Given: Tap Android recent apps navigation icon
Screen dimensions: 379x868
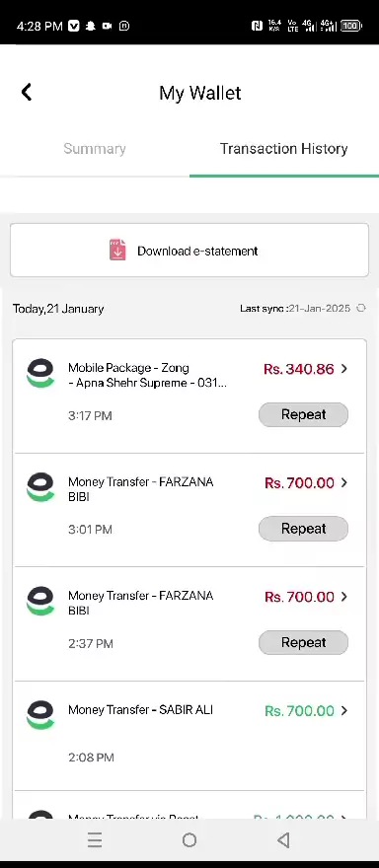Looking at the screenshot, I should [x=95, y=840].
